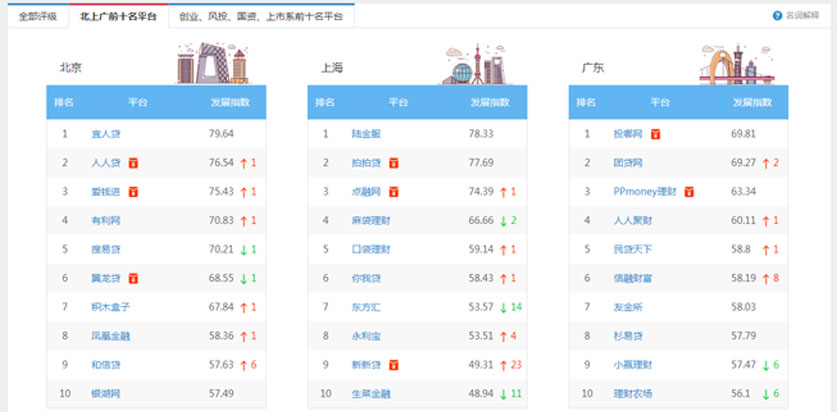
Task: Open the PPmoney理财 platform link
Action: [645, 192]
